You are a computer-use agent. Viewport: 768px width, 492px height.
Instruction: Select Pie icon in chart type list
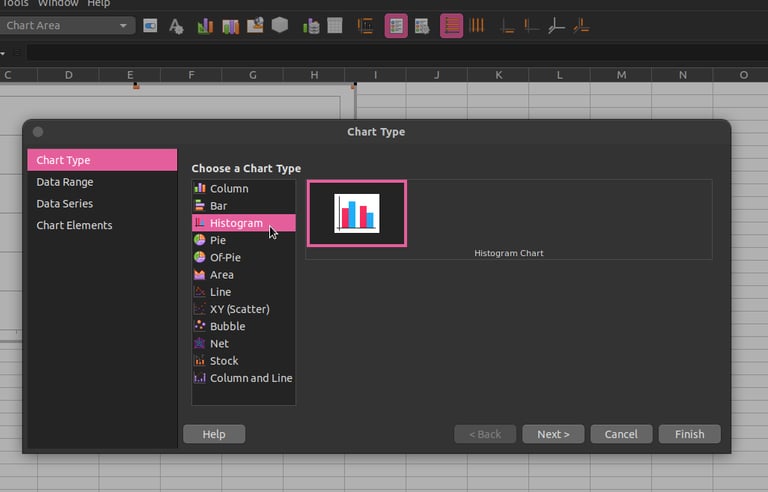tap(199, 240)
